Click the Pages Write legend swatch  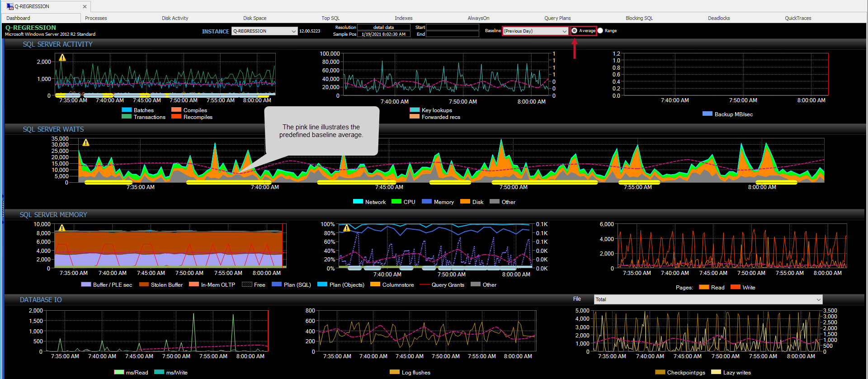click(736, 287)
